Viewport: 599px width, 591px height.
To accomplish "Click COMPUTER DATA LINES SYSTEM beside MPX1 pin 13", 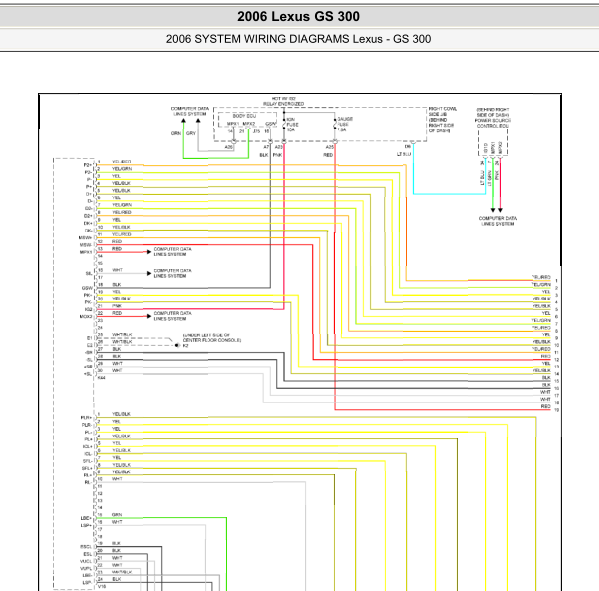I will click(173, 251).
